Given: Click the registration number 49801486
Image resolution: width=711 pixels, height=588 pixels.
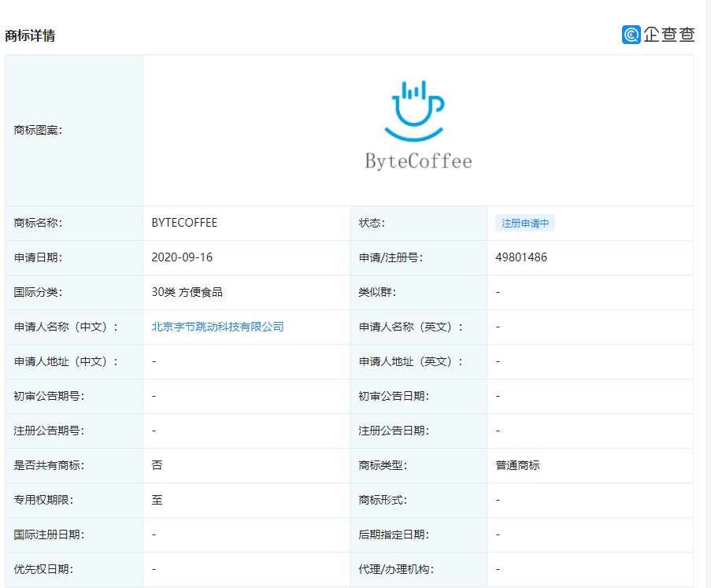Looking at the screenshot, I should (x=521, y=257).
